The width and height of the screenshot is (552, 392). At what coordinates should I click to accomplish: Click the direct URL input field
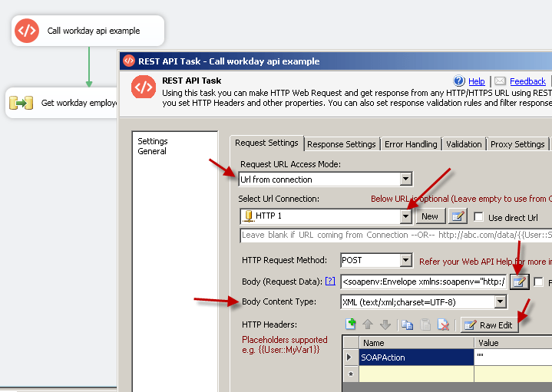(395, 235)
